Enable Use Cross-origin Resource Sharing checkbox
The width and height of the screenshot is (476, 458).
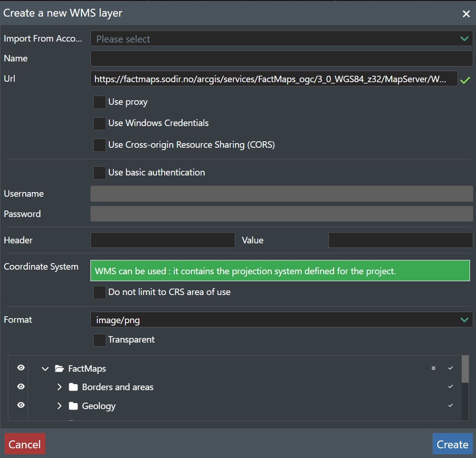pos(99,145)
